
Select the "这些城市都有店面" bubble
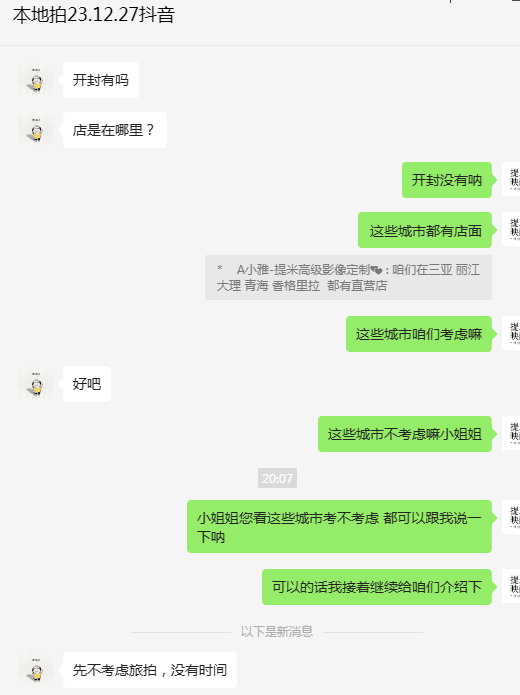point(425,230)
